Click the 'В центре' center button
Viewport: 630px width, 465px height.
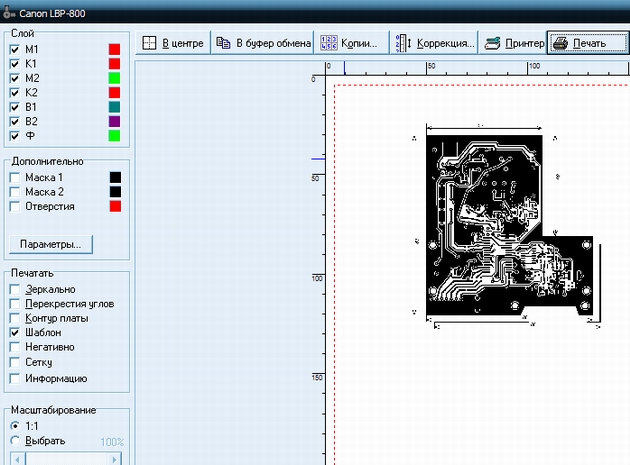pos(172,44)
